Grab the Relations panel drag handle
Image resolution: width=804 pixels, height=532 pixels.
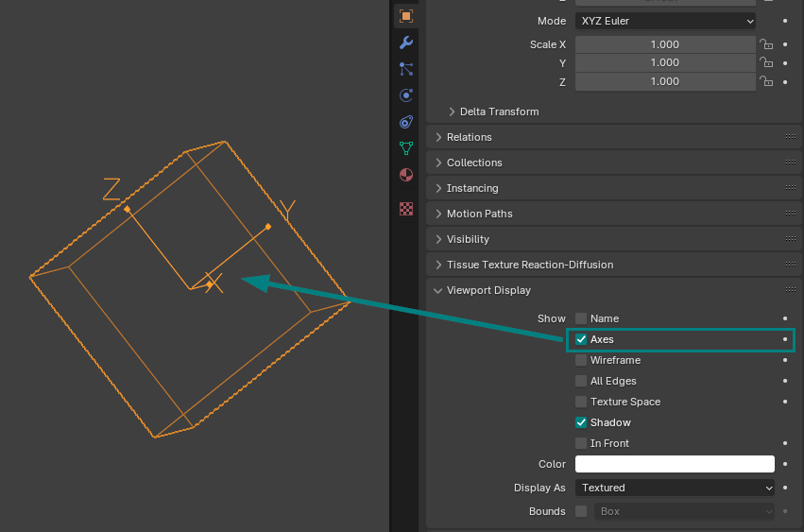(790, 136)
